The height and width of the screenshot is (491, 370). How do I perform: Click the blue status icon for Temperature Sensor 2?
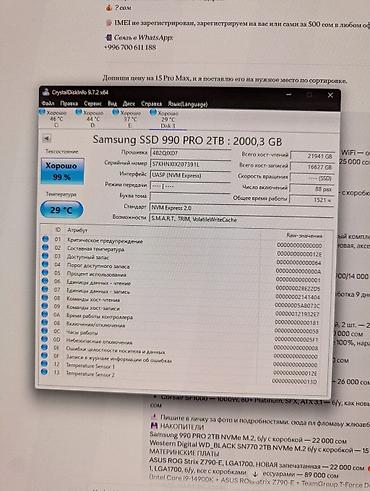click(44, 372)
